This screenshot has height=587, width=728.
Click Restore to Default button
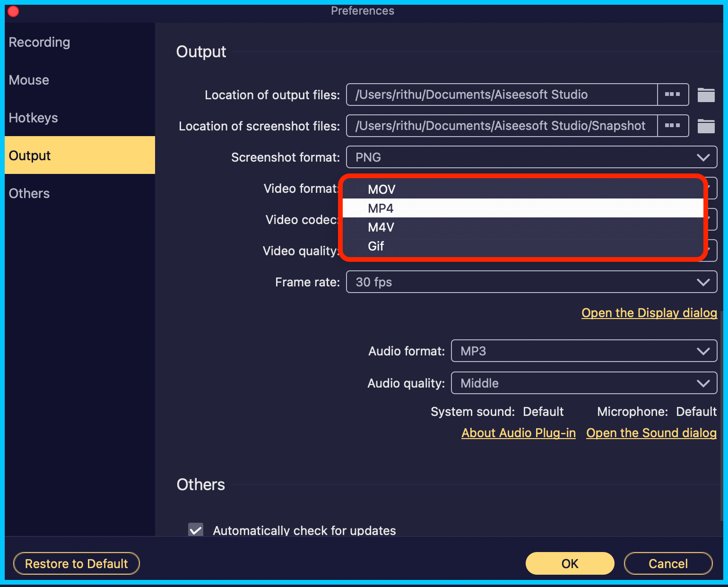[77, 563]
